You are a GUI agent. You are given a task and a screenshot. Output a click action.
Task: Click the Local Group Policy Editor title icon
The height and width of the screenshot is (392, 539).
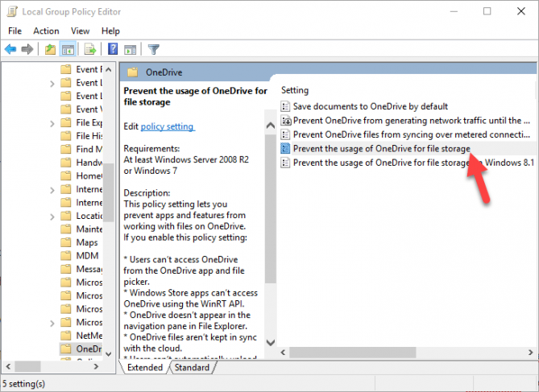(12, 11)
